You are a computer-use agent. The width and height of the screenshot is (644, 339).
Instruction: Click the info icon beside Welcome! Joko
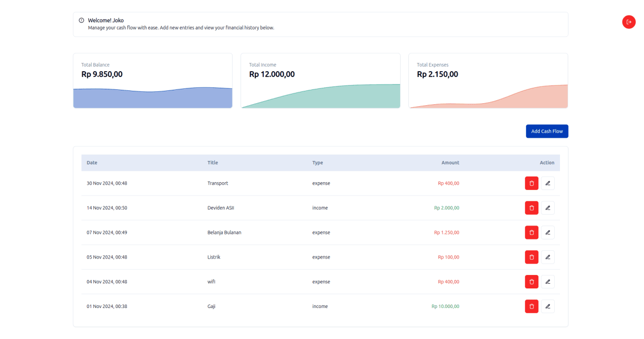[81, 21]
